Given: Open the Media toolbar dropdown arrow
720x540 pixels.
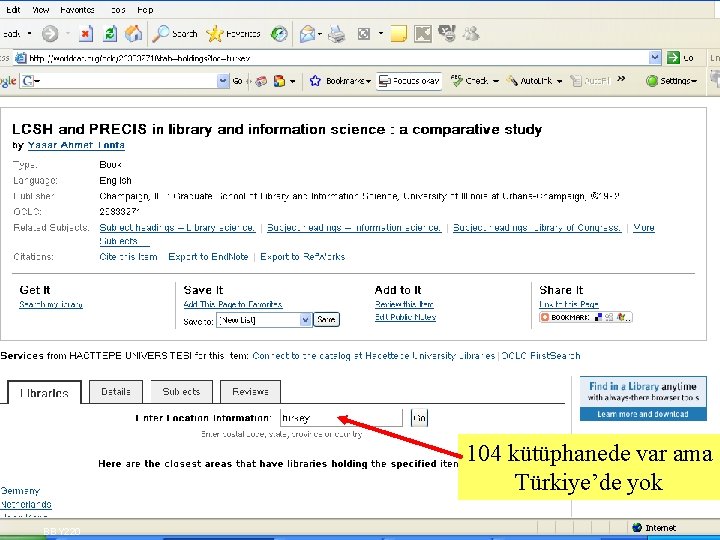Looking at the screenshot, I should click(380, 34).
